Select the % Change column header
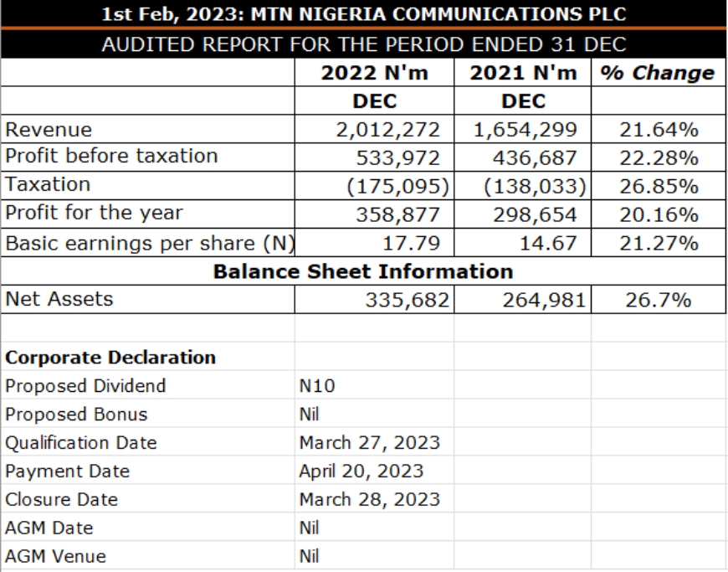The height and width of the screenshot is (572, 728). [x=659, y=73]
